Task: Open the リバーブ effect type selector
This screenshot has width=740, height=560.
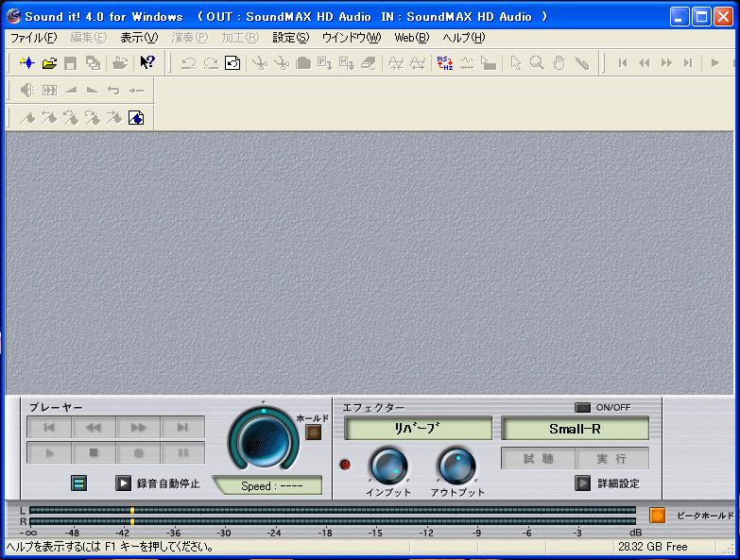Action: [418, 429]
